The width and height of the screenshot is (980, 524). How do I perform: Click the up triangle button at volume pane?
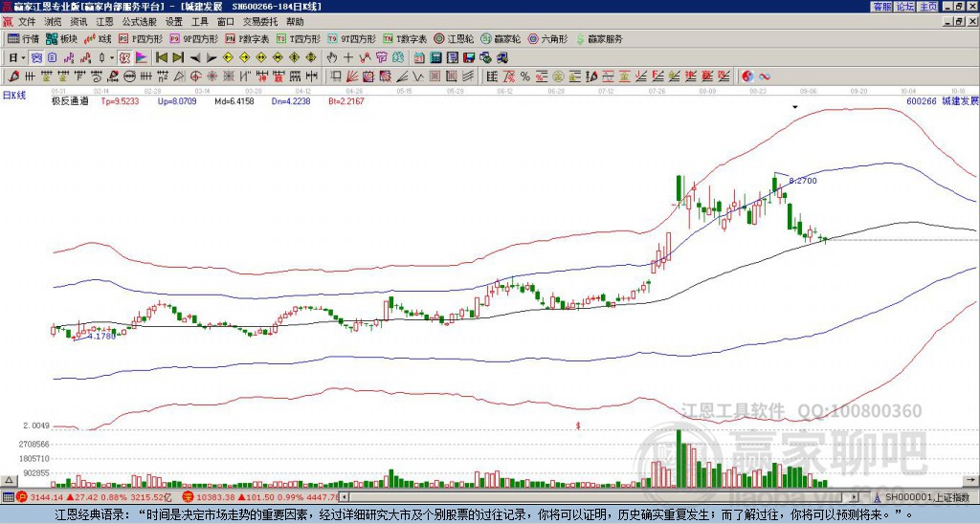(x=9, y=480)
